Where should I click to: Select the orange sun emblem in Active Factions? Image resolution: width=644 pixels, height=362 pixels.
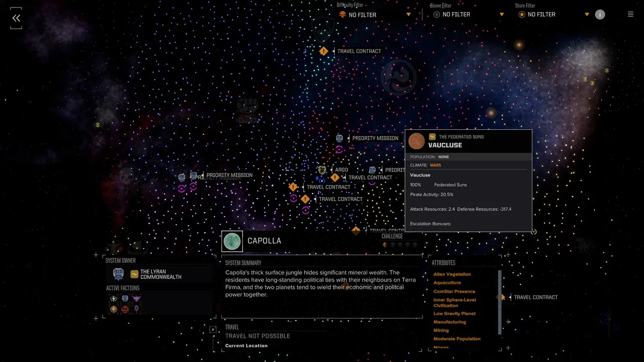coord(114,309)
